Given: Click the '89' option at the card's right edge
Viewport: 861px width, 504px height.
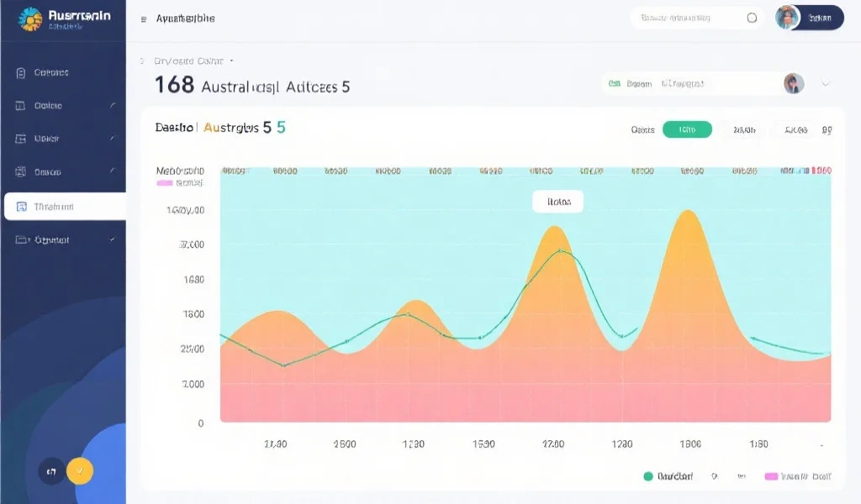Looking at the screenshot, I should [827, 130].
